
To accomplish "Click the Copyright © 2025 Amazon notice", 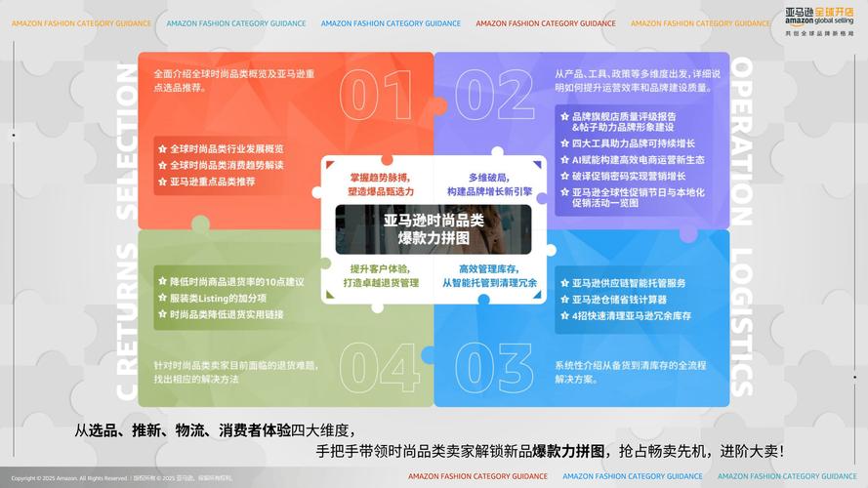I will click(x=121, y=478).
